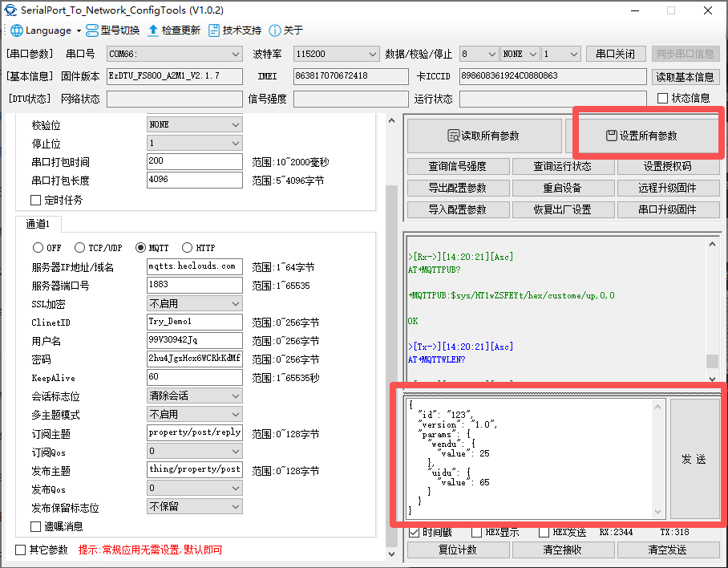
Task: Click the 串口升级固件 button
Action: pos(668,209)
